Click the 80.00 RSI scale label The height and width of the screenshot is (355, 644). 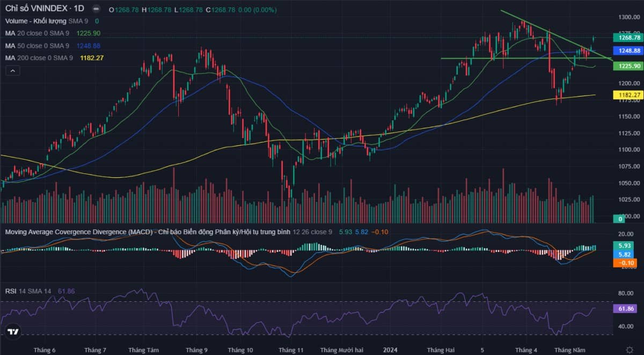(625, 293)
